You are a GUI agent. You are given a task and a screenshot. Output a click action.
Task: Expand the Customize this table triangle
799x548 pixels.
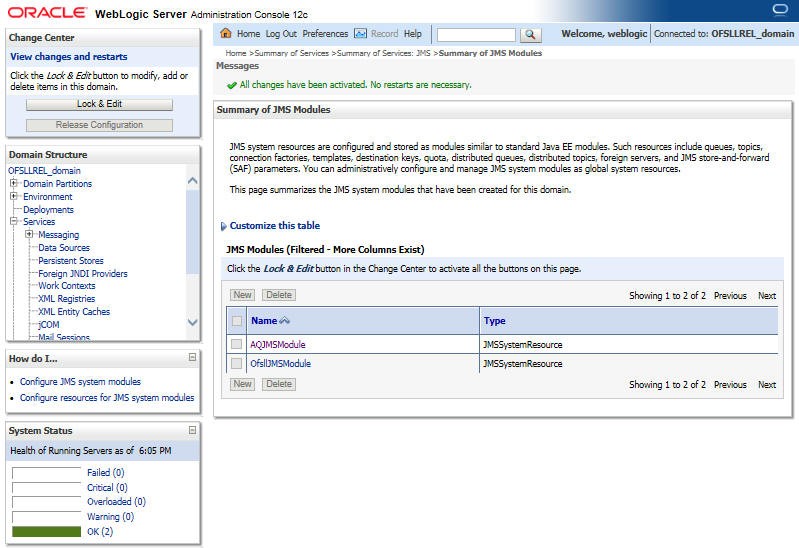click(223, 226)
